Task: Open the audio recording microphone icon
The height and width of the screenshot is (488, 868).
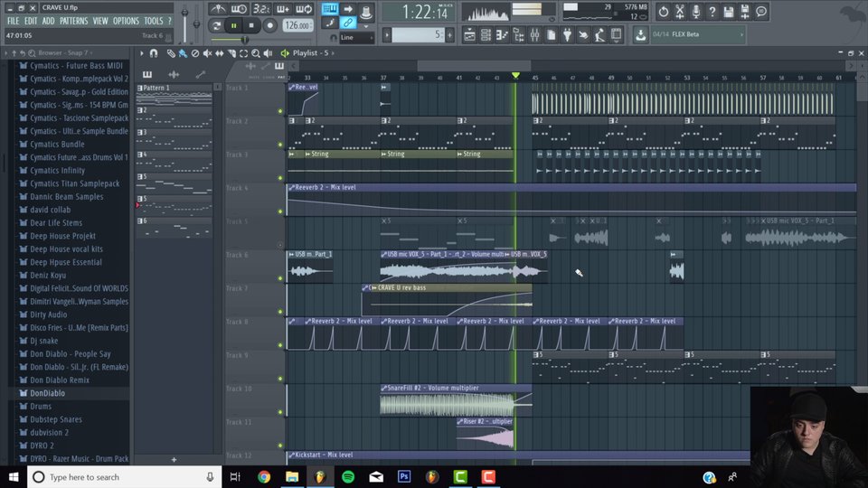Action: pos(696,12)
